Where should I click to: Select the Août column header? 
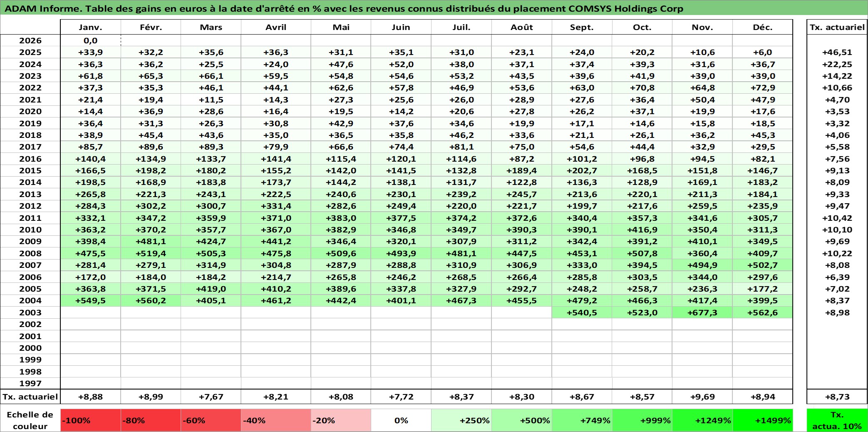pyautogui.click(x=522, y=27)
